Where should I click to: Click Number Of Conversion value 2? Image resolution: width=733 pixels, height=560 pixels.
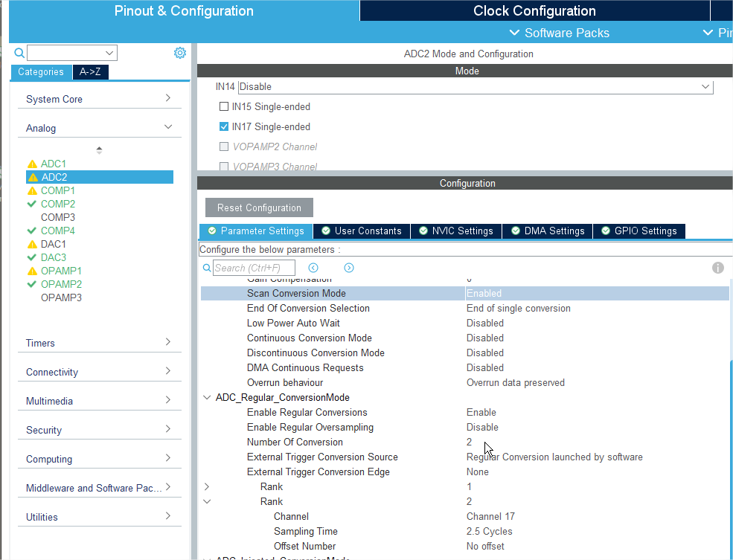tap(469, 442)
